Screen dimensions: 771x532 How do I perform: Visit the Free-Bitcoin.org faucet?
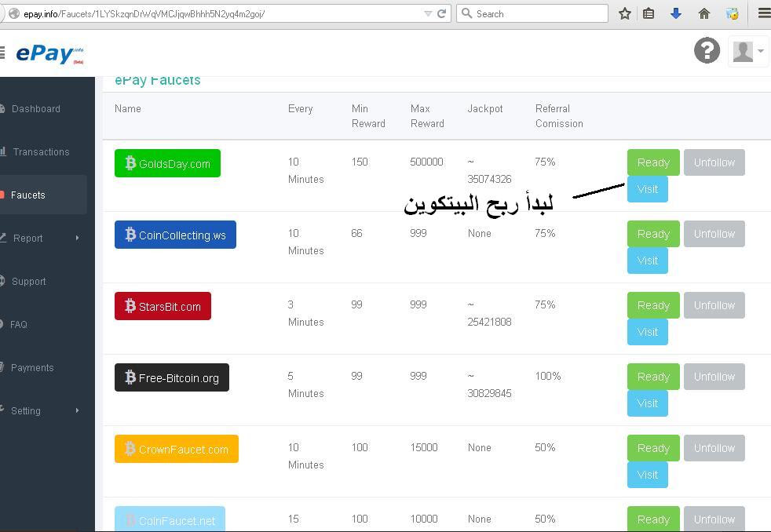coord(647,403)
